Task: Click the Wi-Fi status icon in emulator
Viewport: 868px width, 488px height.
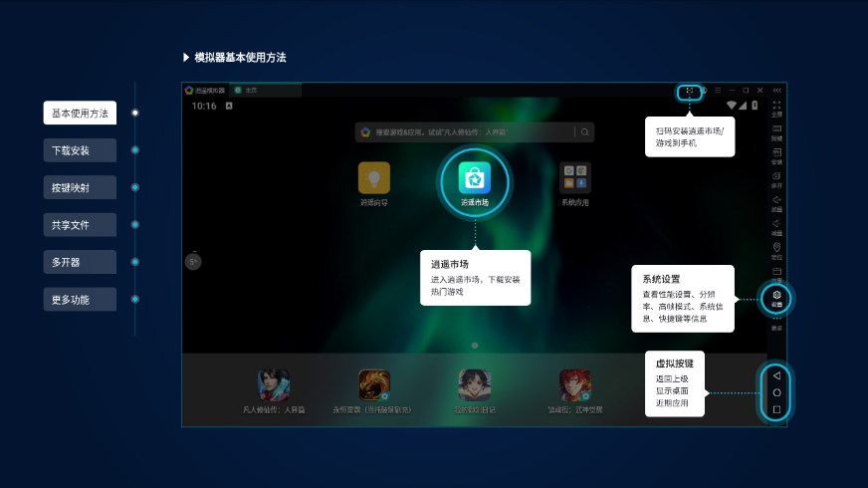Action: point(732,106)
